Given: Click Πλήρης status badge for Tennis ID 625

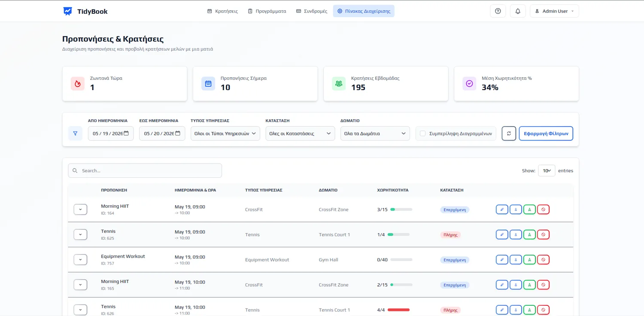Looking at the screenshot, I should pos(450,235).
